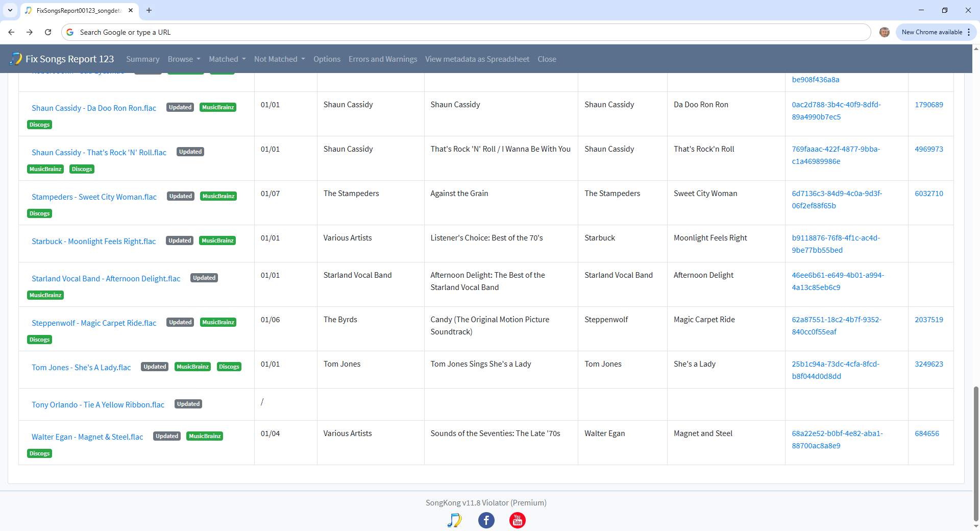Open Steppenwolf - Magic Carpet Ride.flac link
The width and height of the screenshot is (980, 531).
94,323
